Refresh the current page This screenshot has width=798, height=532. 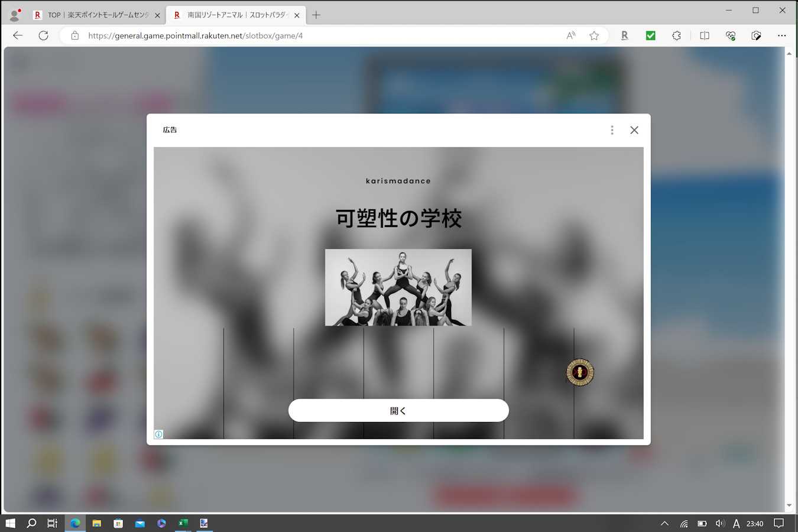click(x=43, y=35)
